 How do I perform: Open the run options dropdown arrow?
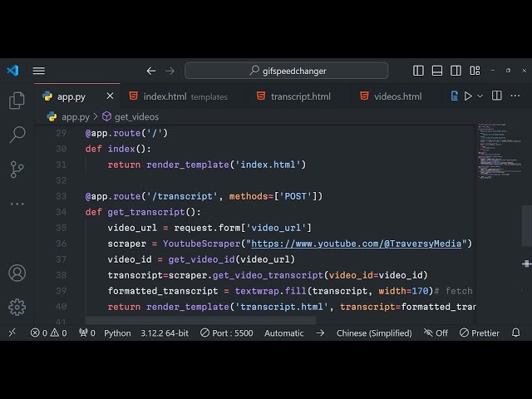coord(480,96)
